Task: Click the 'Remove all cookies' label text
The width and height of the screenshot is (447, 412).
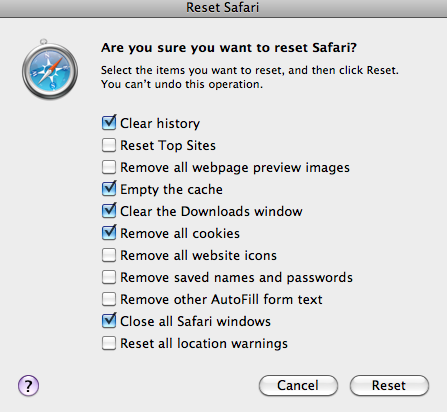Action: click(x=180, y=233)
